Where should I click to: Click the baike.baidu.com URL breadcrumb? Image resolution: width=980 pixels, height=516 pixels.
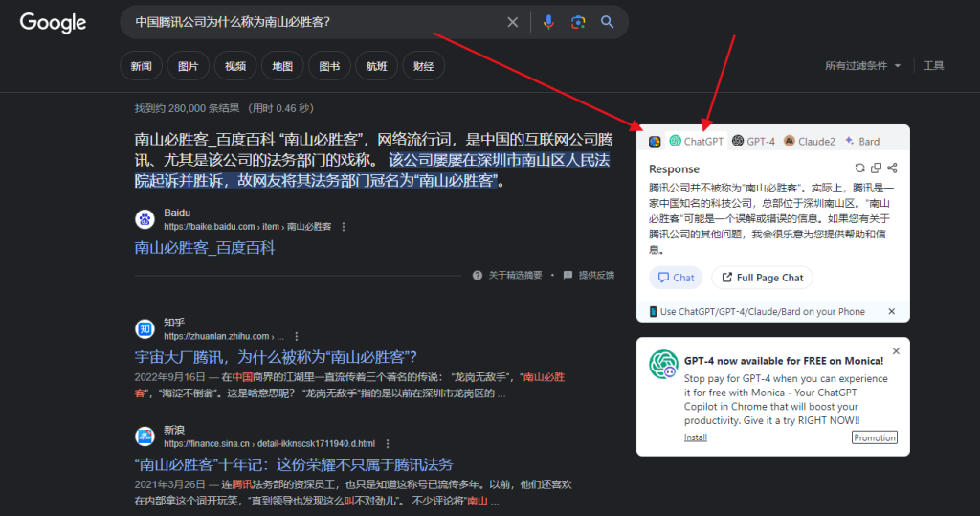248,227
